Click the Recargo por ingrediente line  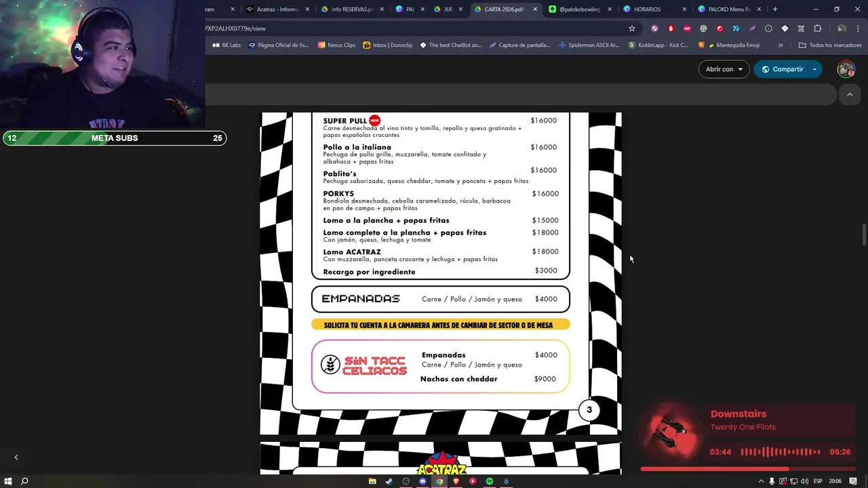coord(369,272)
